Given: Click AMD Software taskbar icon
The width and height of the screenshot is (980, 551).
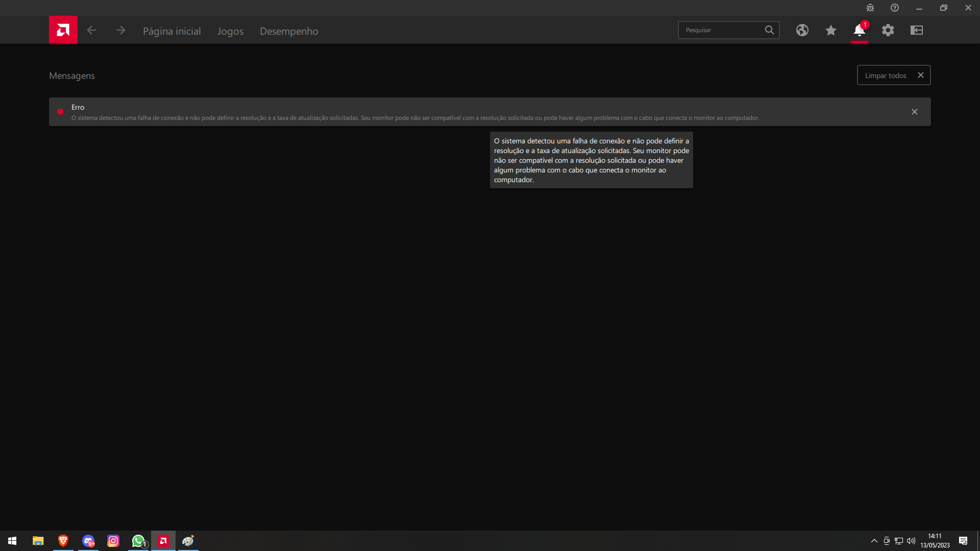Looking at the screenshot, I should [x=163, y=541].
